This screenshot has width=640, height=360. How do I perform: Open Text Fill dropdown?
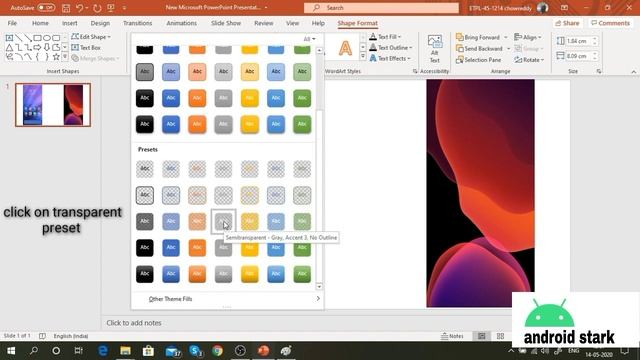[x=385, y=37]
